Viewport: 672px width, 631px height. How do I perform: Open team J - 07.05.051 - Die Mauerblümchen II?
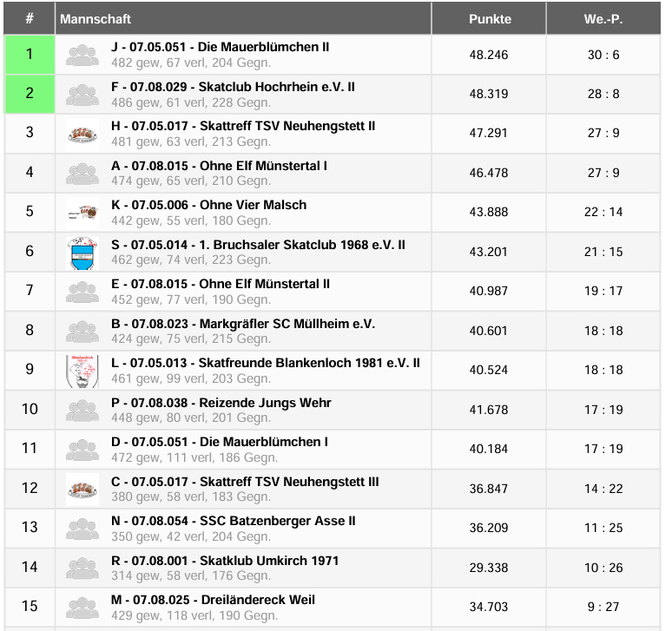click(x=221, y=47)
